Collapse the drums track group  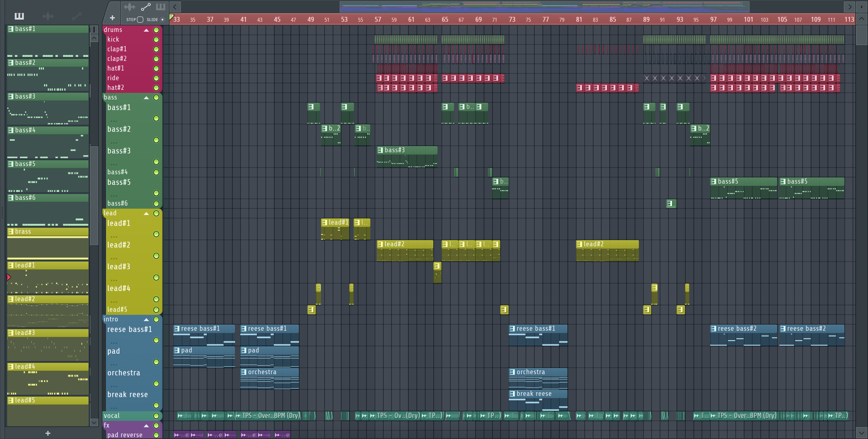coord(146,30)
